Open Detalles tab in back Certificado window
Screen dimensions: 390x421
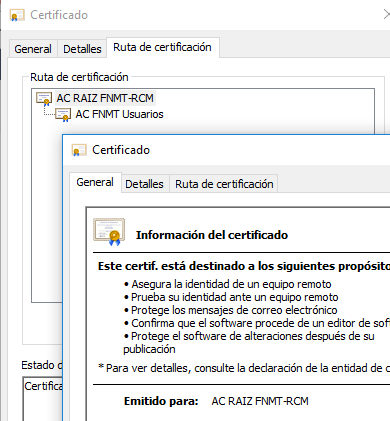pos(82,49)
